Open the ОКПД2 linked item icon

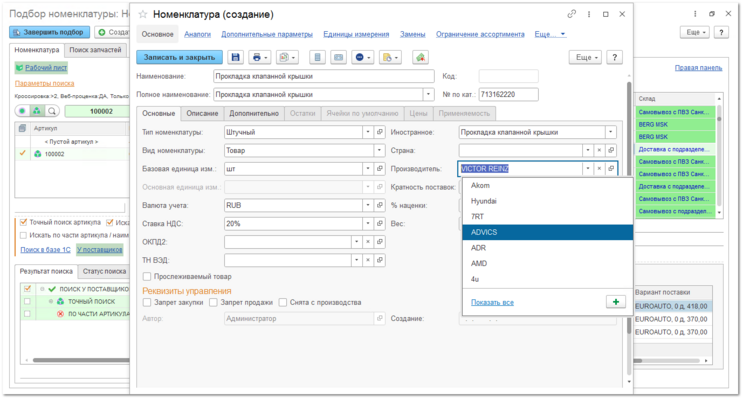click(x=380, y=242)
